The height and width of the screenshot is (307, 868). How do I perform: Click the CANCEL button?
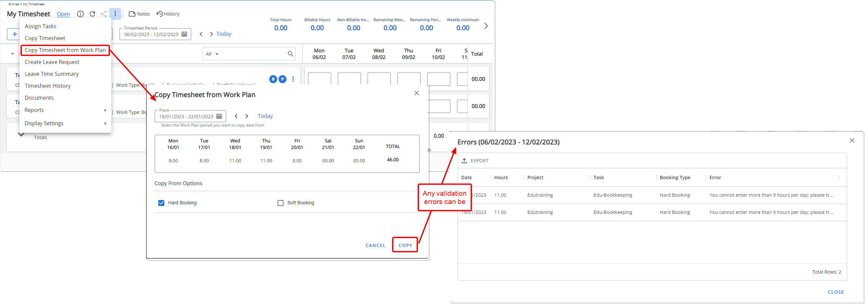375,245
